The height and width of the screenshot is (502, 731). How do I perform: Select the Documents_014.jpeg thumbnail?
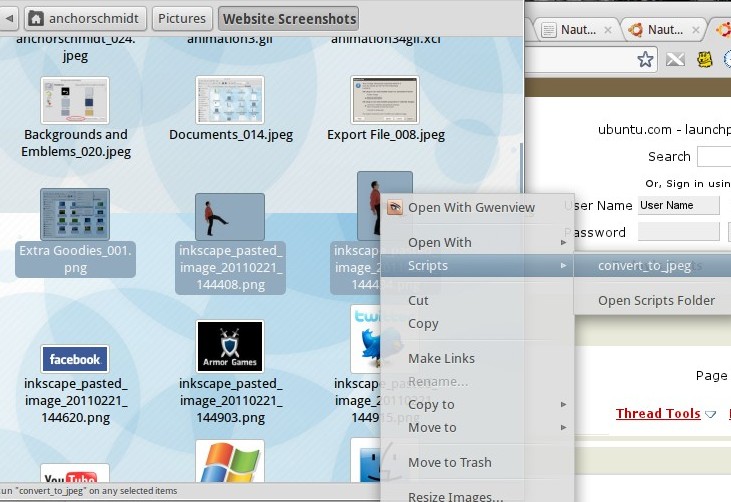[230, 100]
